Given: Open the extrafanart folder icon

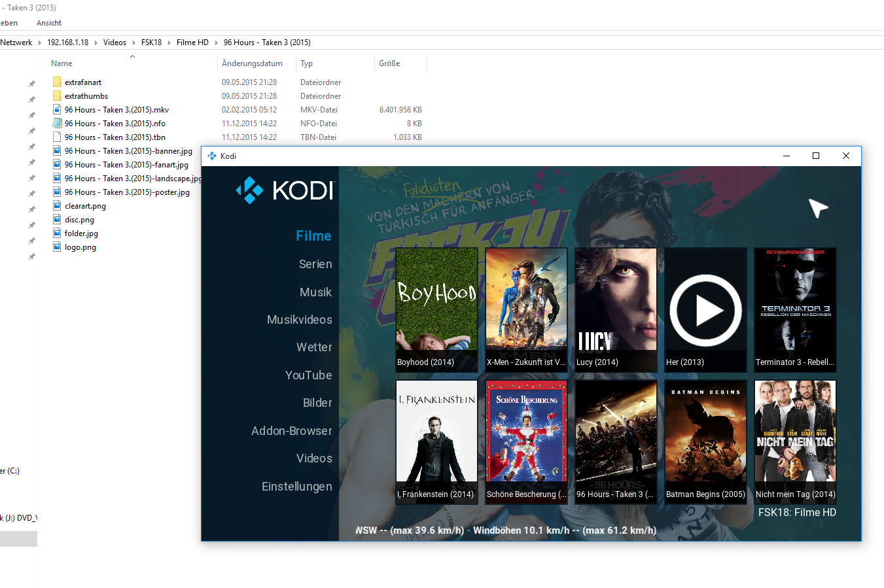Looking at the screenshot, I should click(57, 82).
